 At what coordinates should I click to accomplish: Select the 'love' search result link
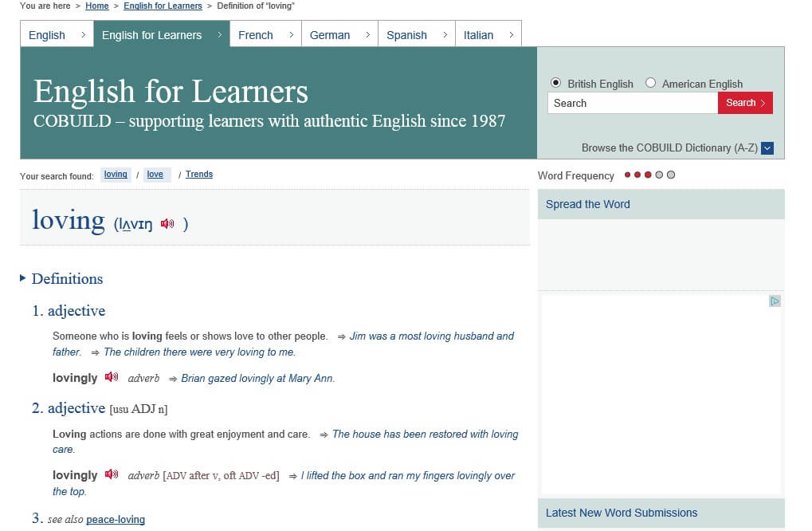[x=155, y=175]
